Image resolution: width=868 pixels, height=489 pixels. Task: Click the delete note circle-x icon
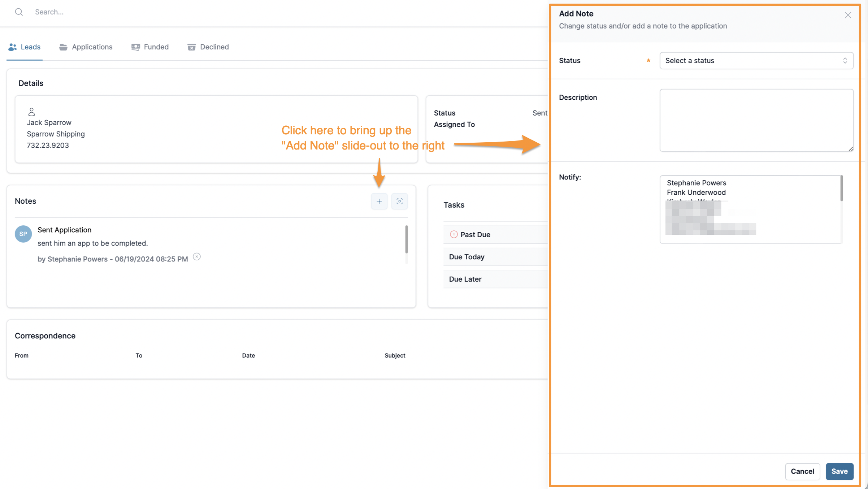197,257
